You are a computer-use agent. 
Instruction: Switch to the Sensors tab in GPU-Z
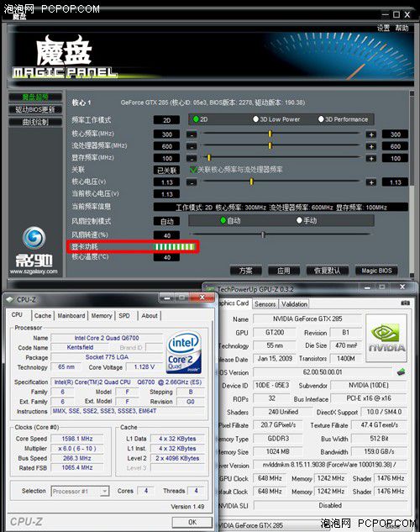(265, 304)
